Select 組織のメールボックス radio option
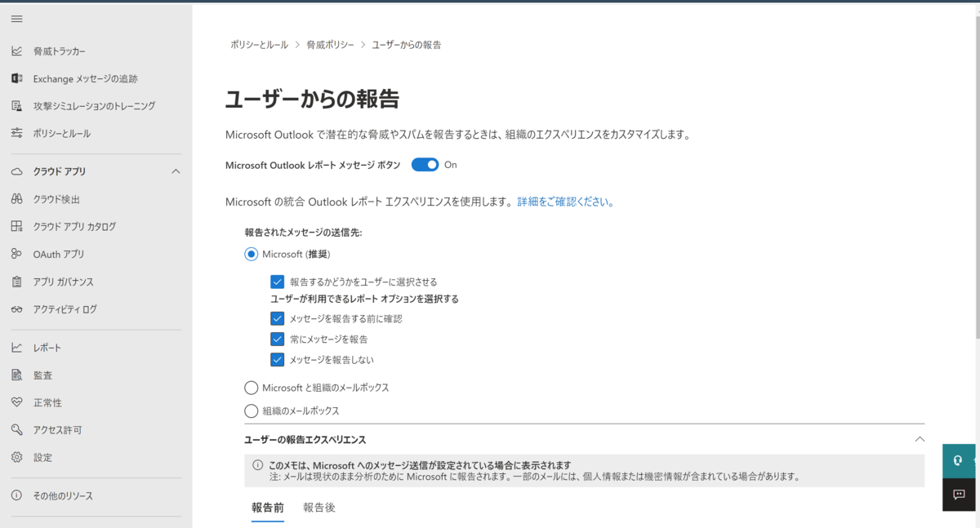 coord(252,411)
